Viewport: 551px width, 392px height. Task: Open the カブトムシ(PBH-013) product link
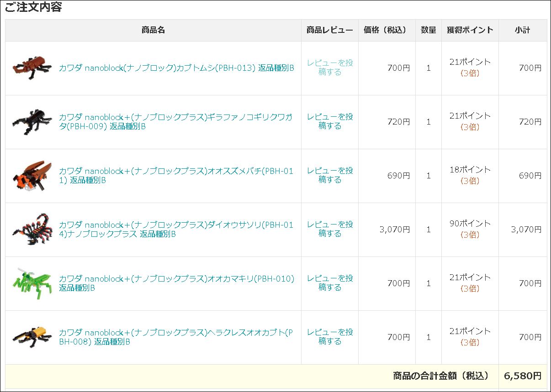[x=176, y=68]
